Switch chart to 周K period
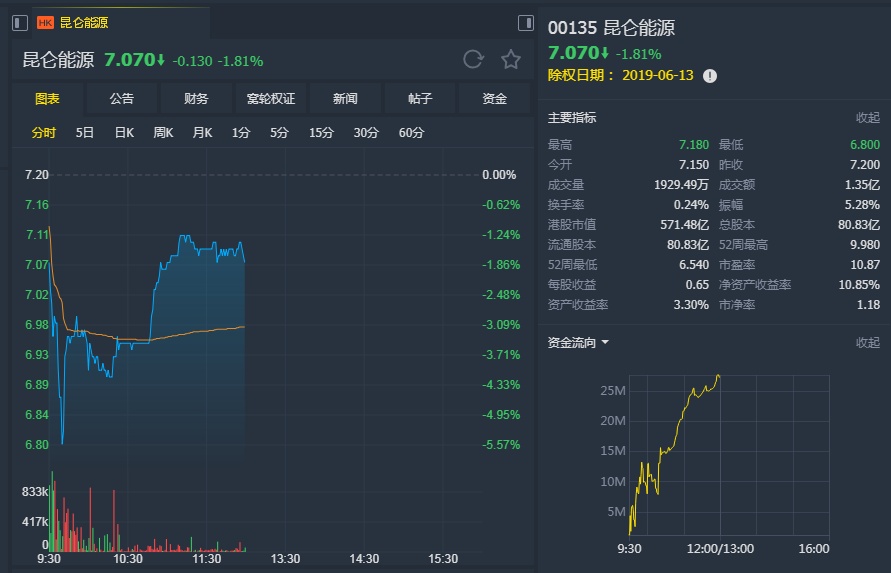The image size is (891, 573). tap(163, 133)
